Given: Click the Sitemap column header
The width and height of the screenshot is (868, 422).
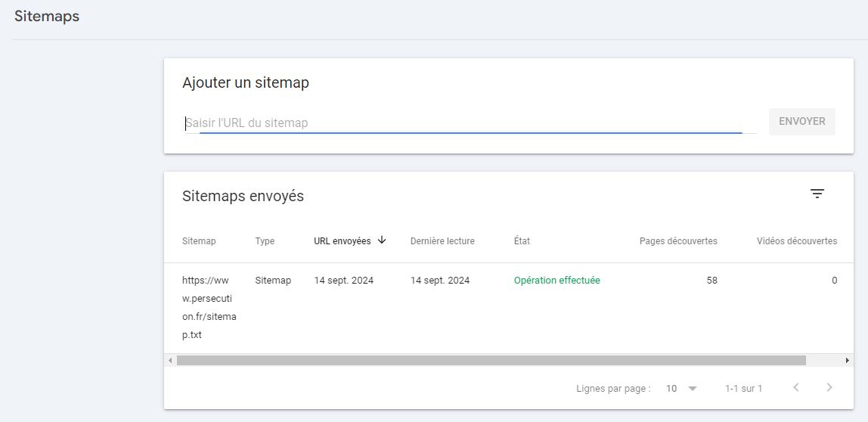Looking at the screenshot, I should coord(199,241).
